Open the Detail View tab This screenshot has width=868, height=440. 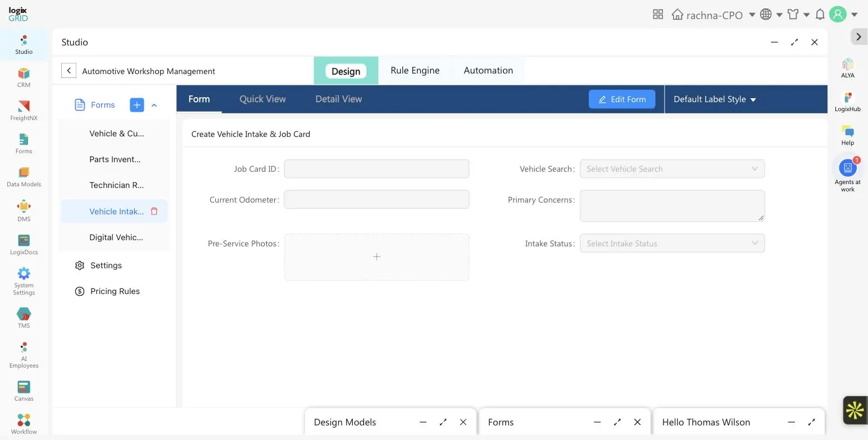tap(339, 99)
